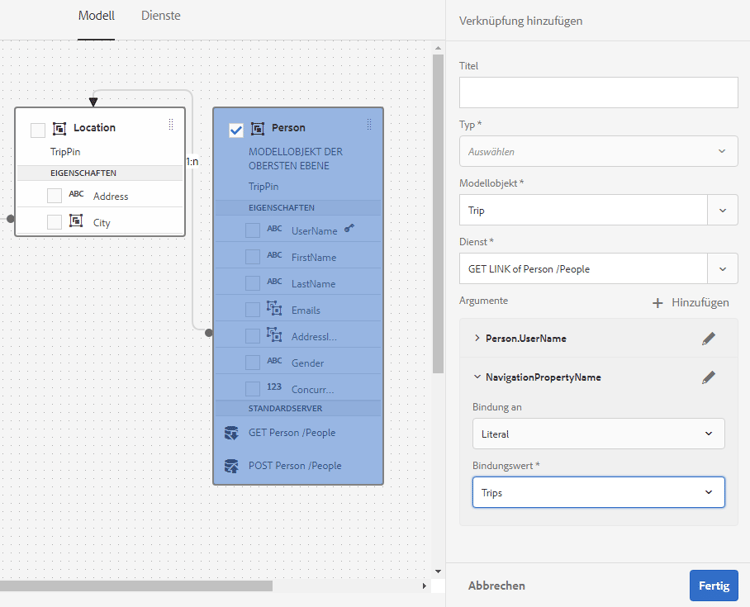Tick the Address property checkbox
This screenshot has height=607, width=750.
(x=54, y=195)
